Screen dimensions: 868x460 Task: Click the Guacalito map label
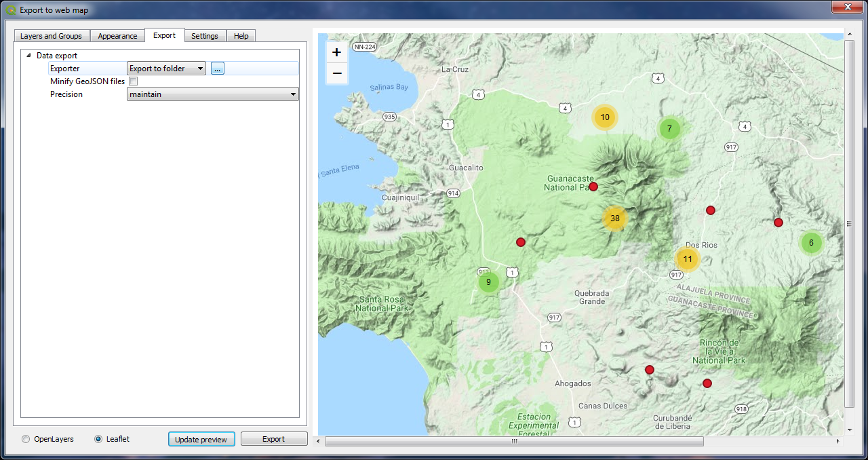(466, 167)
